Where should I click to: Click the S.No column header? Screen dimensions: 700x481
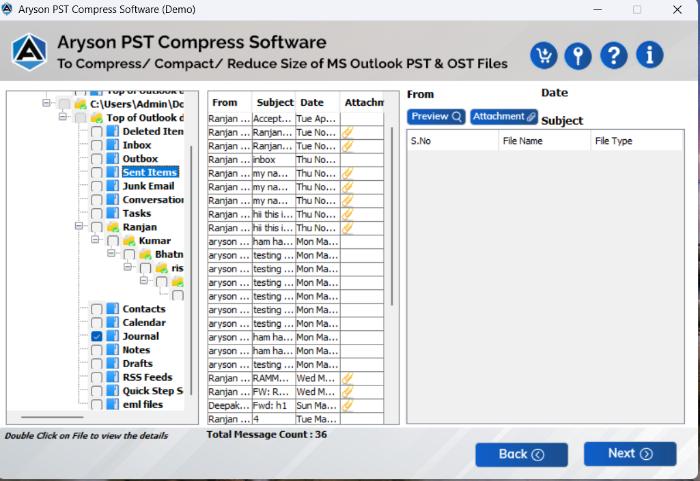pyautogui.click(x=453, y=141)
